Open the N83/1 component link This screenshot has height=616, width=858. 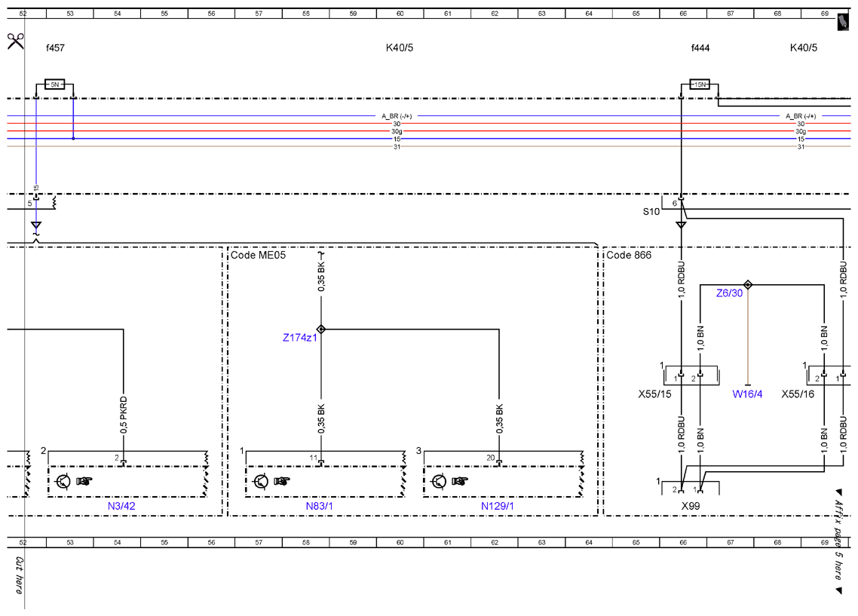320,506
